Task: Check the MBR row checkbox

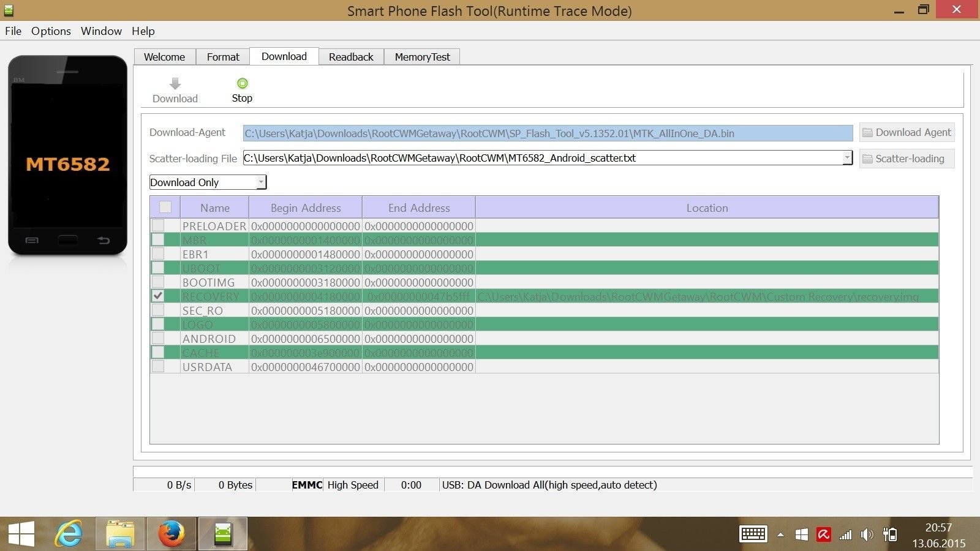Action: click(158, 239)
